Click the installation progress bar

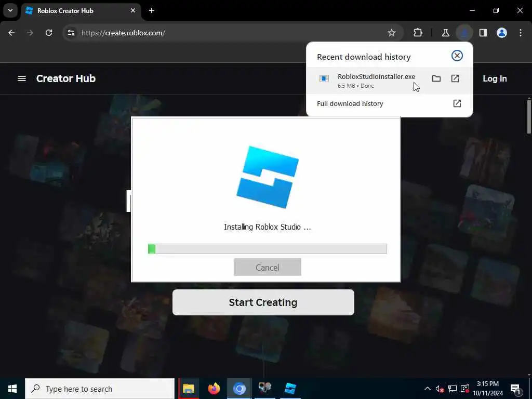[x=268, y=249]
